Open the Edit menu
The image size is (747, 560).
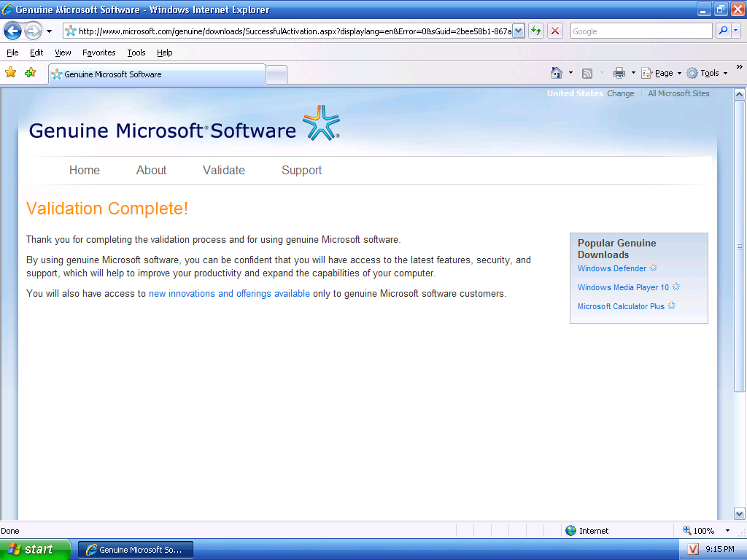tap(36, 52)
